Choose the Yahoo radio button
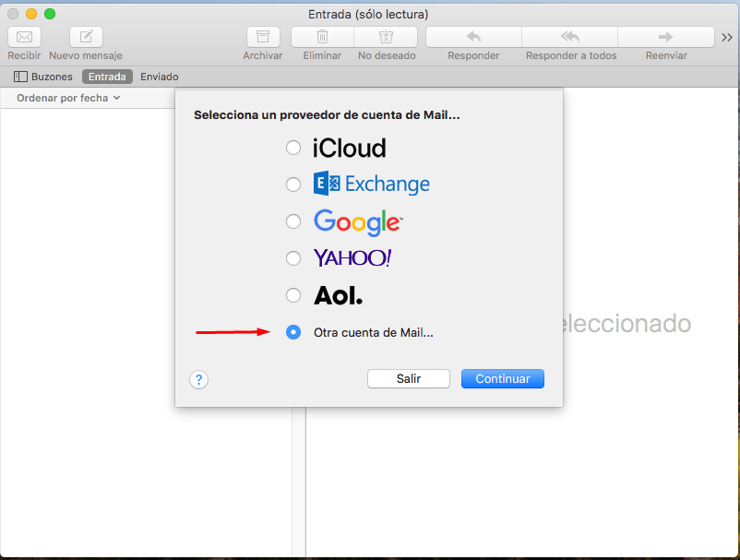Screen dimensions: 740x560 click(x=293, y=258)
